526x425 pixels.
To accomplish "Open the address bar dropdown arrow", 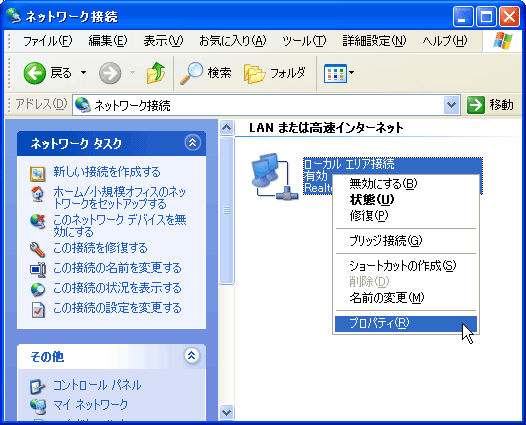I will click(452, 105).
